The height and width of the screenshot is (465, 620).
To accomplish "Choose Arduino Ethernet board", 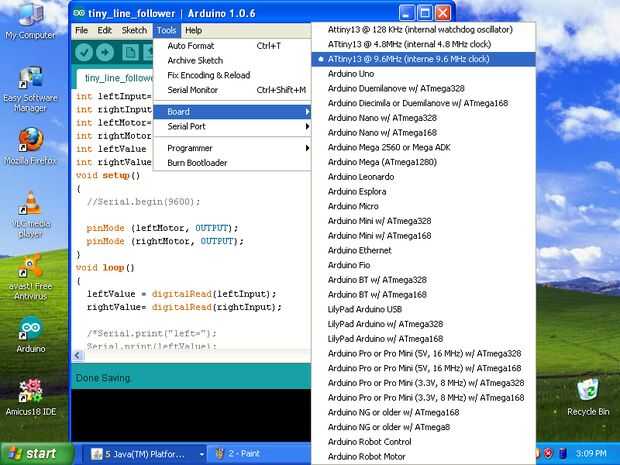I will 423,250.
